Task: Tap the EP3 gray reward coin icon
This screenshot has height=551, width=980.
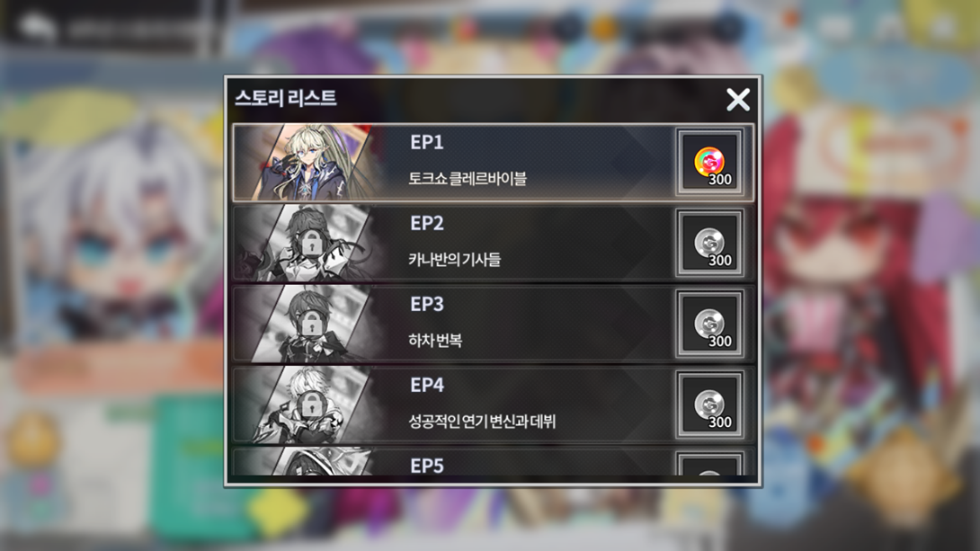Action: 709,324
